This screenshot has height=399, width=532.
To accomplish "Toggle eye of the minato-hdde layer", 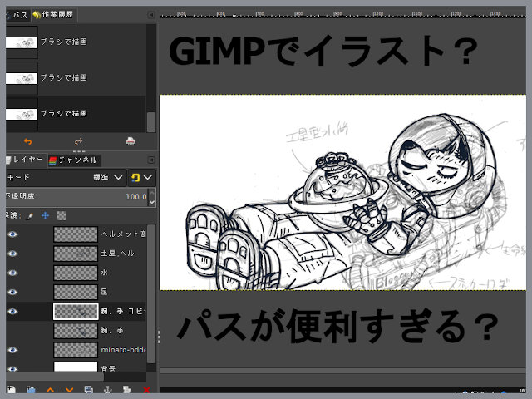I will coord(12,350).
